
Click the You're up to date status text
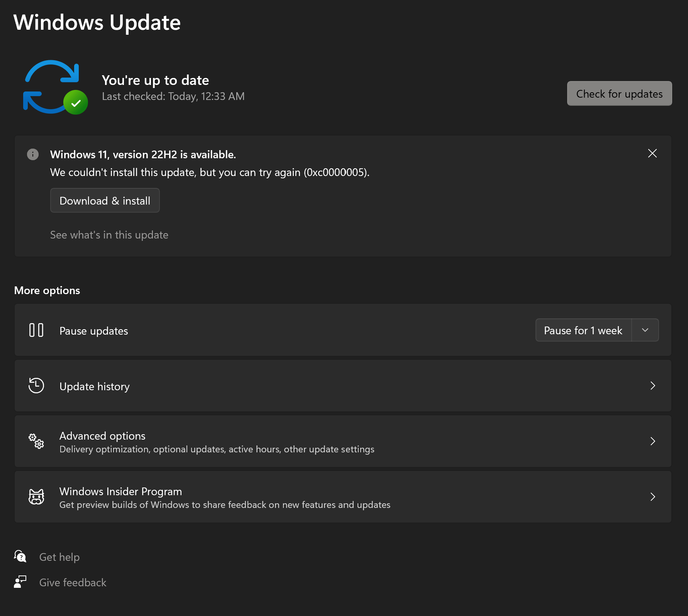[156, 80]
